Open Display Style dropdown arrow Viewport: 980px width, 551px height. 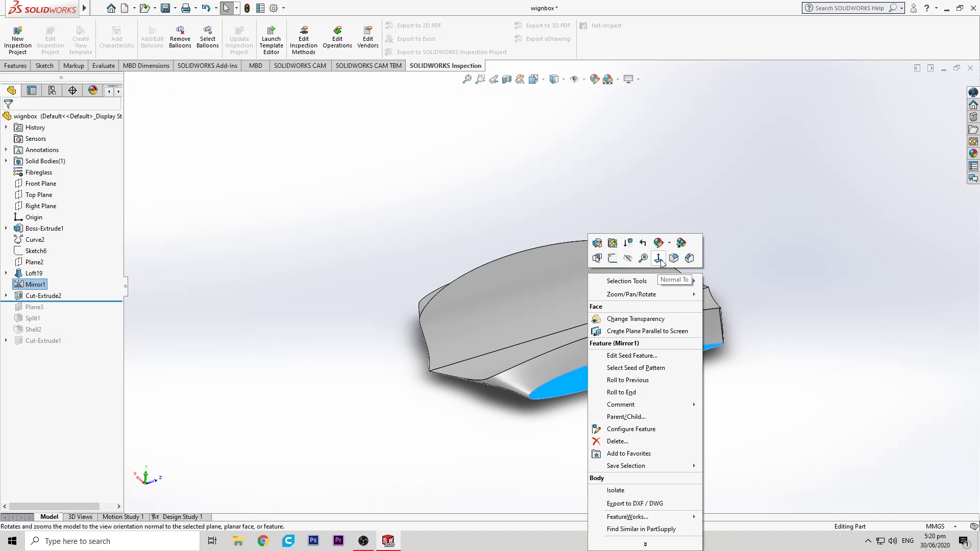563,79
